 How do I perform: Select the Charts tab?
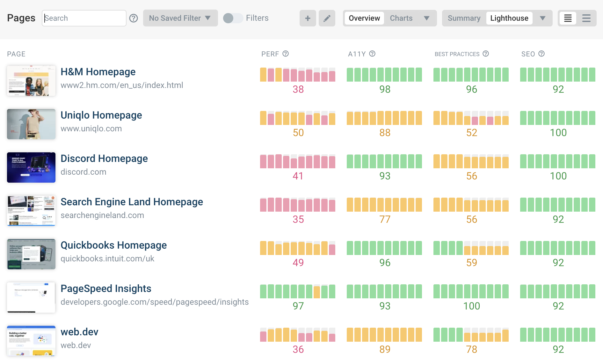tap(401, 18)
